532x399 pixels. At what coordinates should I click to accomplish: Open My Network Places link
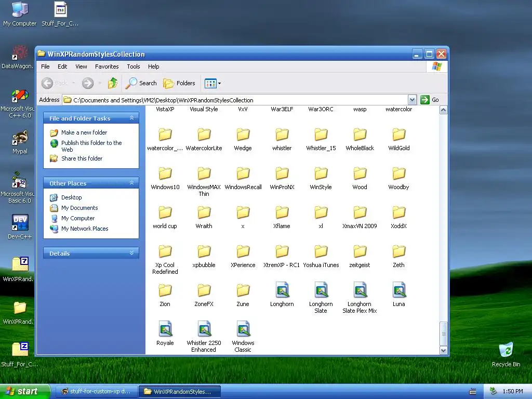85,229
